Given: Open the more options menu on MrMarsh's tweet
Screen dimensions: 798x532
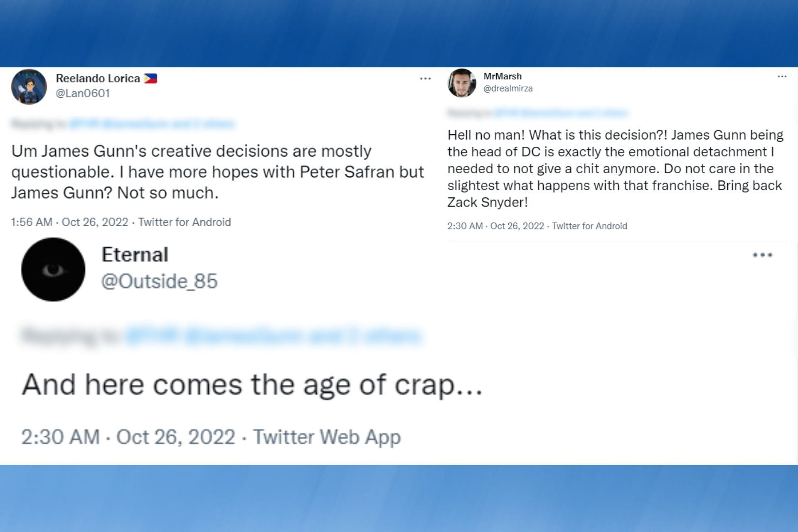Looking at the screenshot, I should coord(782,76).
